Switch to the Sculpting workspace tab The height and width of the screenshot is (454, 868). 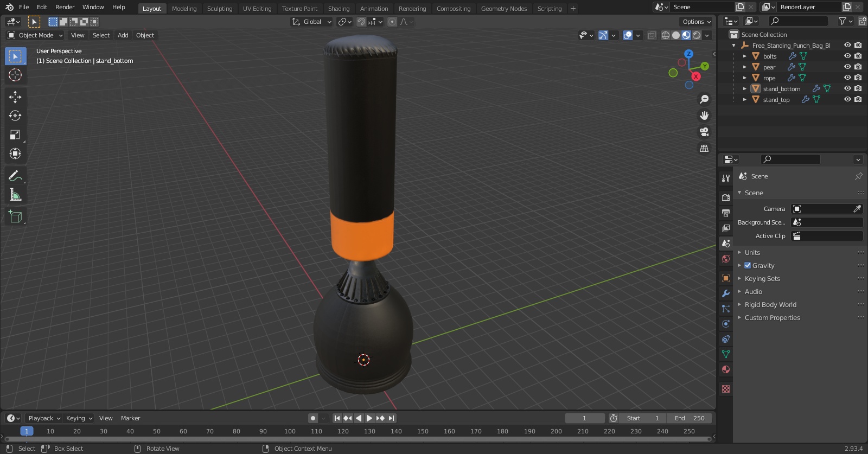click(x=220, y=9)
